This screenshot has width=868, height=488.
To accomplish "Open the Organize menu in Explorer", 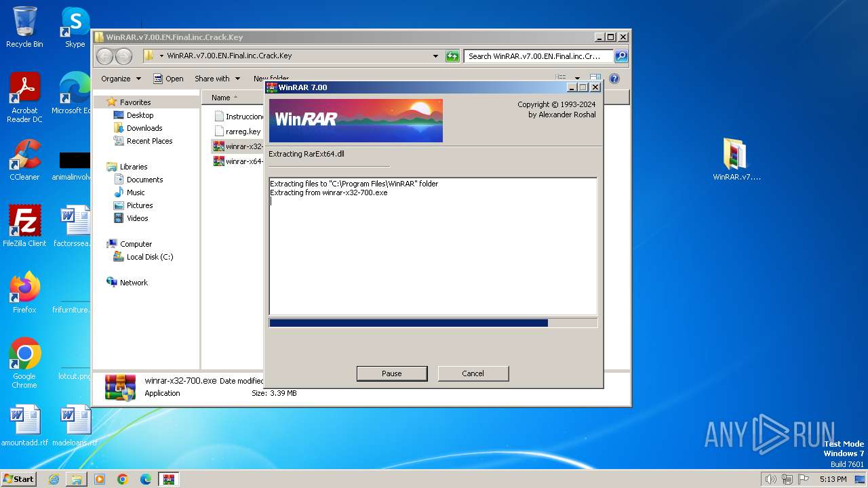I will (x=121, y=79).
